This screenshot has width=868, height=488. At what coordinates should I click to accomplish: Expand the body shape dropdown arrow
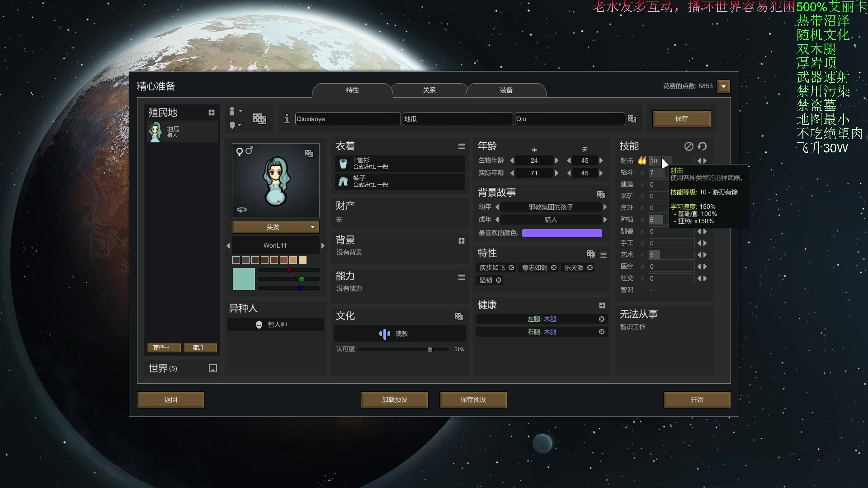pyautogui.click(x=239, y=125)
